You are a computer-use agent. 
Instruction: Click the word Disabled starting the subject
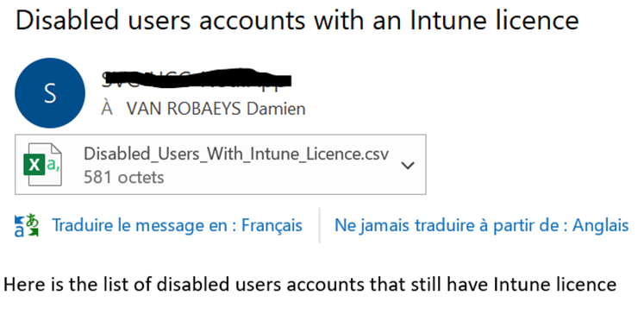tap(67, 20)
